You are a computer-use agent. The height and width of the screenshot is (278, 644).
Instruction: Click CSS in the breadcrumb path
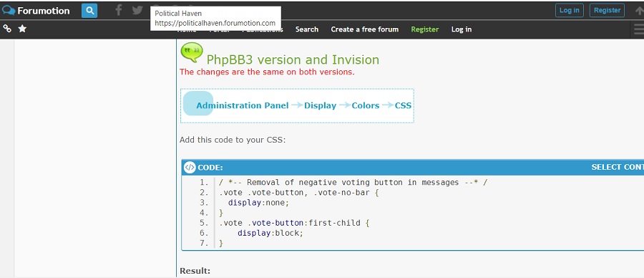[403, 106]
